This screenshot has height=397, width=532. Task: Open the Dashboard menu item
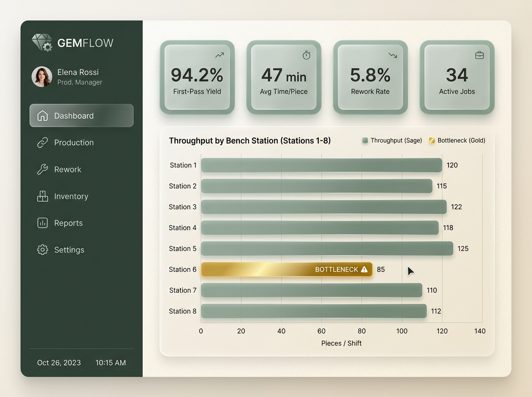[82, 116]
